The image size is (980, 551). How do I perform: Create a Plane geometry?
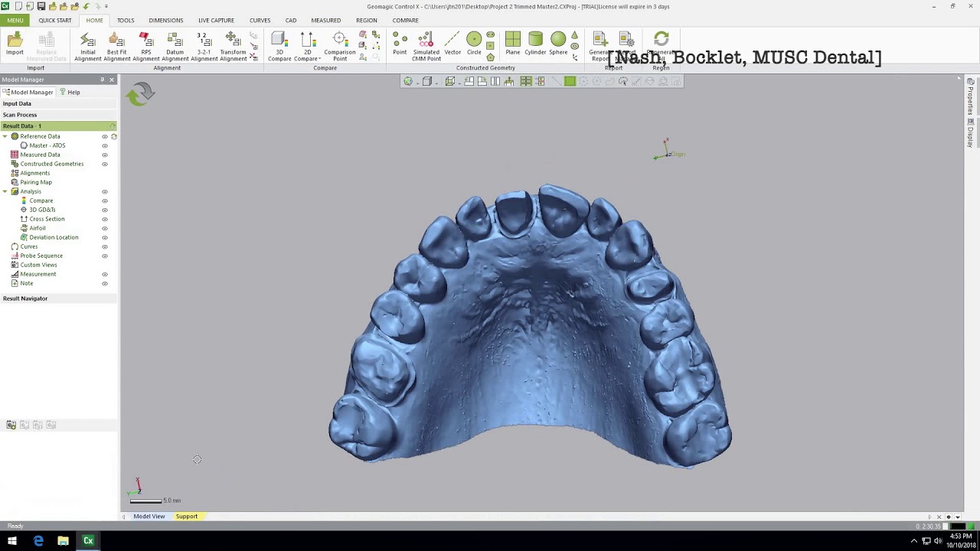pyautogui.click(x=513, y=44)
